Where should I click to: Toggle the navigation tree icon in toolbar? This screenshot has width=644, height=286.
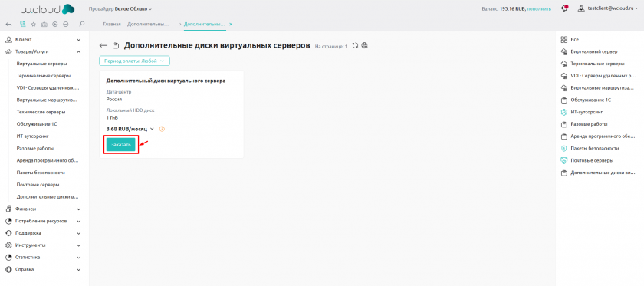point(23,25)
